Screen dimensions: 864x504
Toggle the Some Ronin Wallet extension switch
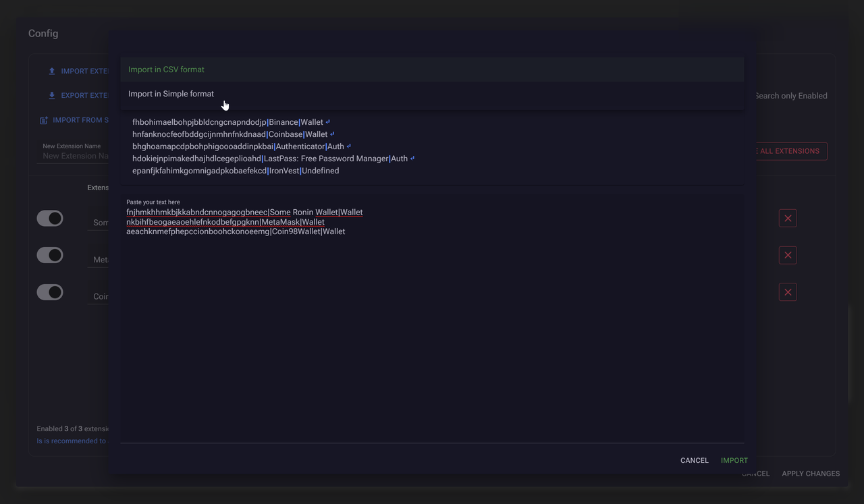(x=50, y=219)
